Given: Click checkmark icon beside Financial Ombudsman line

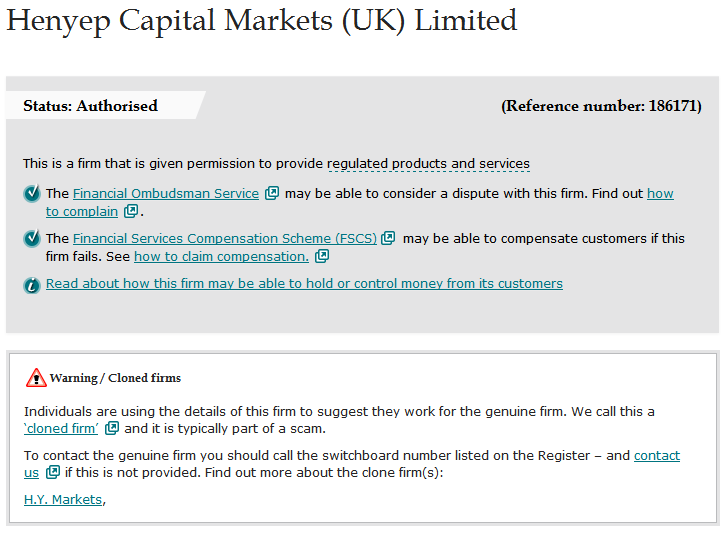Looking at the screenshot, I should point(32,193).
